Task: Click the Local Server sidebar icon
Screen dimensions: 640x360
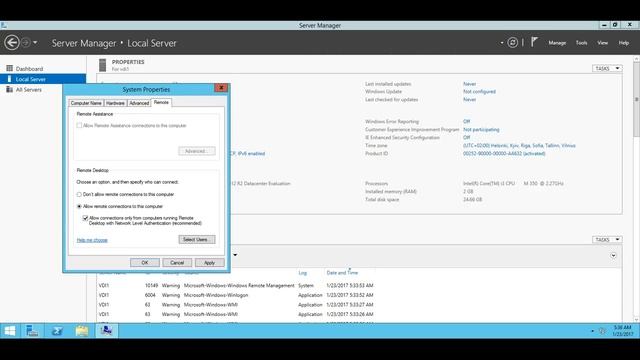Action: [x=9, y=79]
